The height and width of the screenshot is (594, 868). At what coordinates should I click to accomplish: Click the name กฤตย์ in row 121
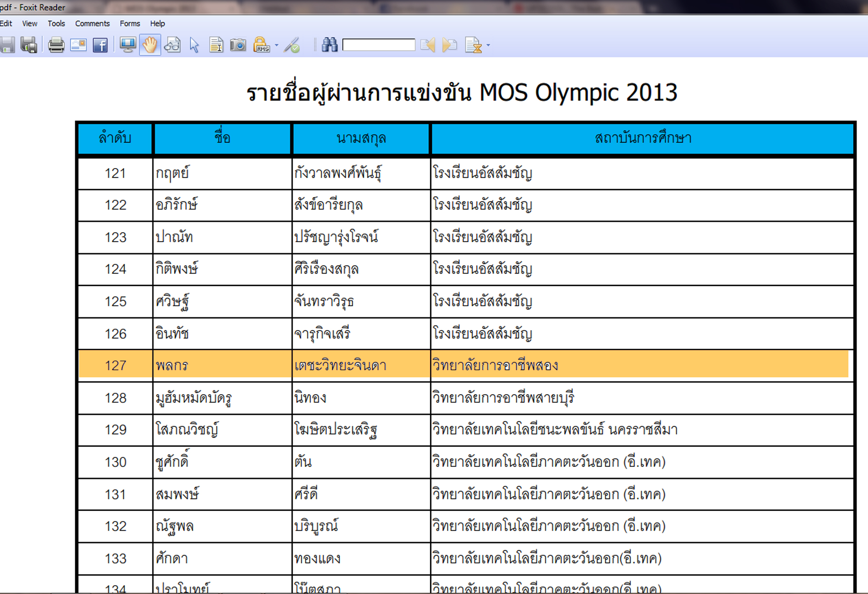point(172,173)
